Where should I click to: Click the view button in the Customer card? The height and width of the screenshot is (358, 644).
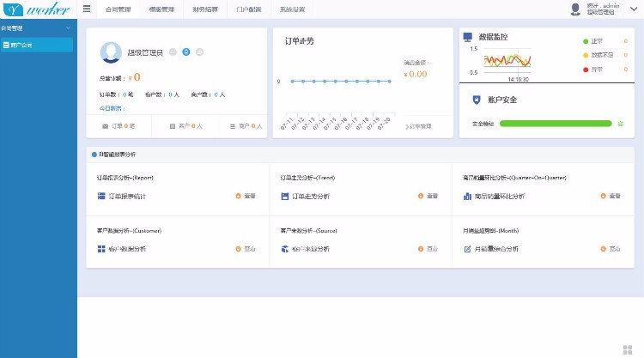[250, 249]
